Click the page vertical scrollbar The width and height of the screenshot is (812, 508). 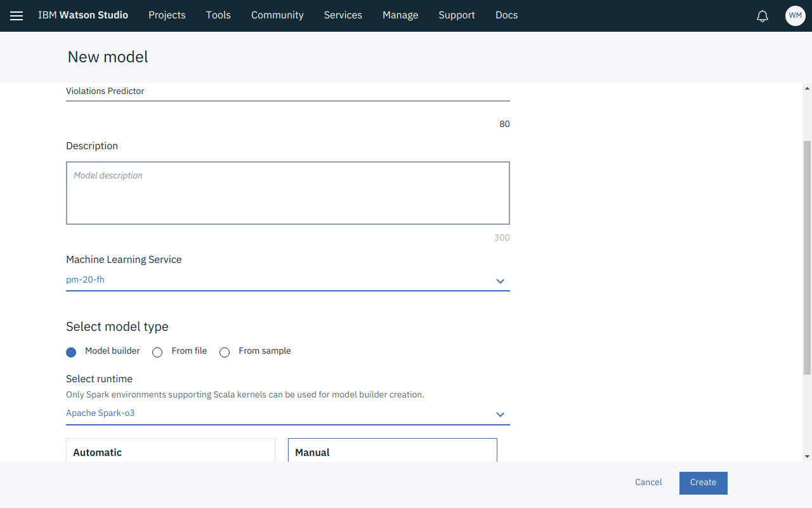coord(807,257)
